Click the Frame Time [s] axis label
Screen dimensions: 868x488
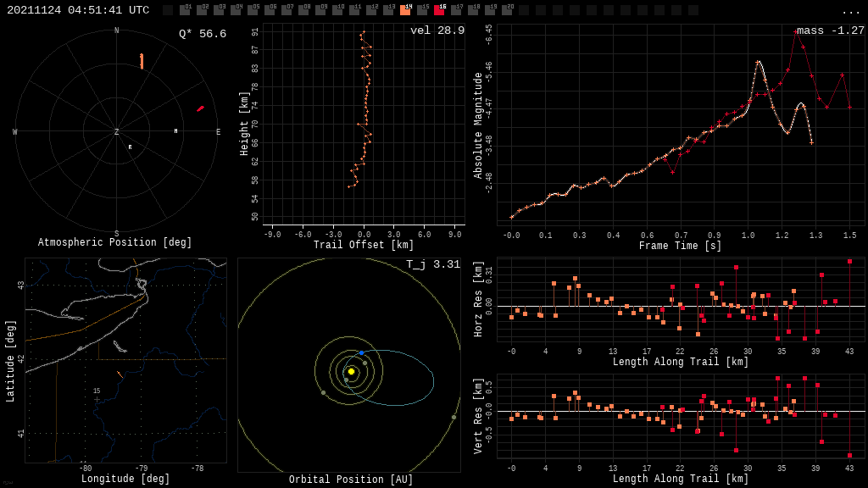coord(680,245)
